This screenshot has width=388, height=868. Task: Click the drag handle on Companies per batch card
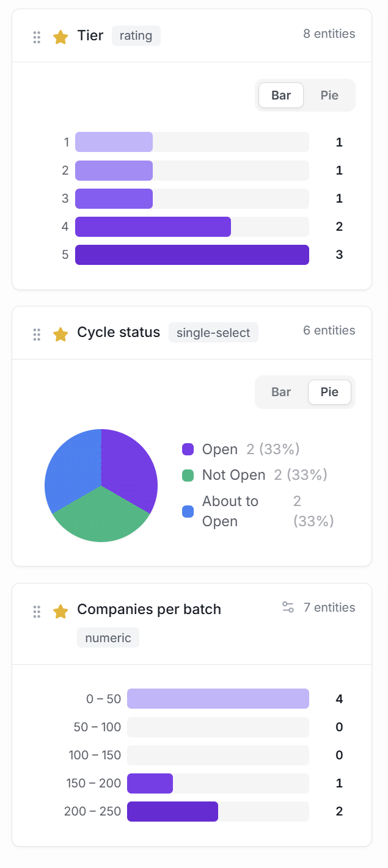(36, 612)
